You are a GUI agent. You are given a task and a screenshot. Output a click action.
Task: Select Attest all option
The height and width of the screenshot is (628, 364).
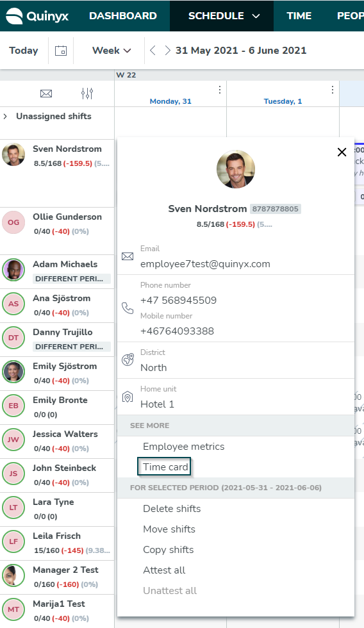(x=164, y=570)
